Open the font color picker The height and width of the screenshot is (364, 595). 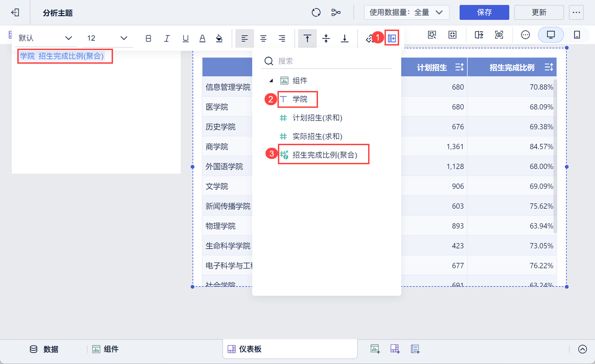click(x=202, y=39)
